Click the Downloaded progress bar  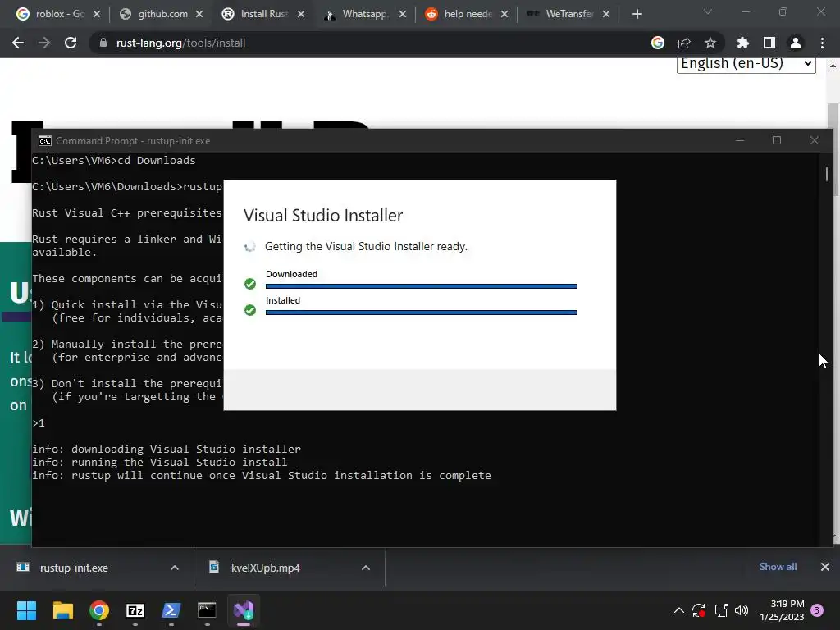pos(421,286)
